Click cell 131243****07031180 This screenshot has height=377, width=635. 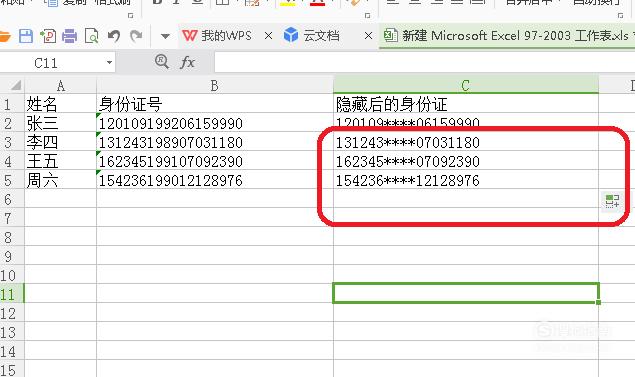tap(466, 142)
